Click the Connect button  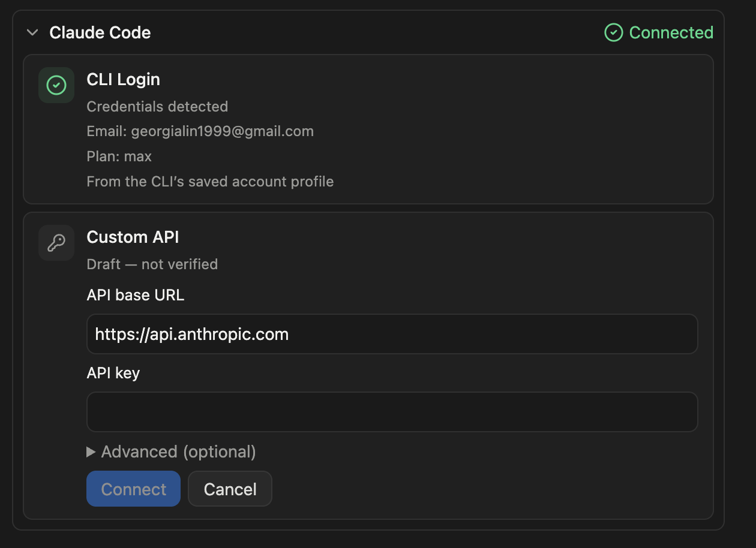[x=133, y=489]
